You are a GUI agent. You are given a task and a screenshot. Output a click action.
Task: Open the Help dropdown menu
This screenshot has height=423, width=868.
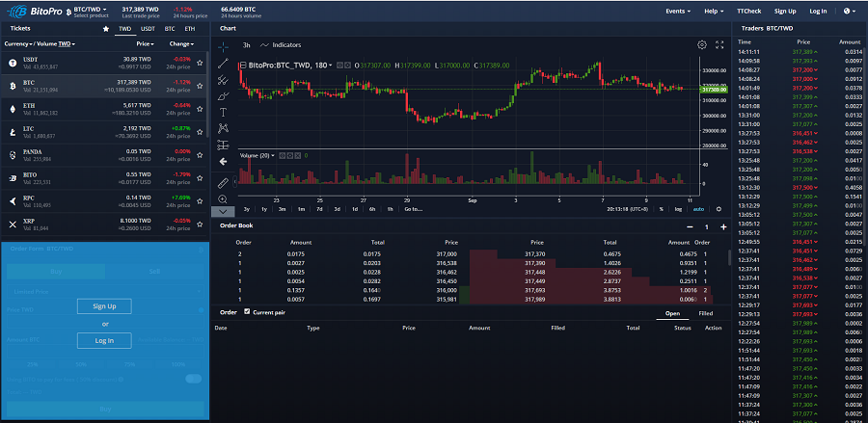coord(714,11)
